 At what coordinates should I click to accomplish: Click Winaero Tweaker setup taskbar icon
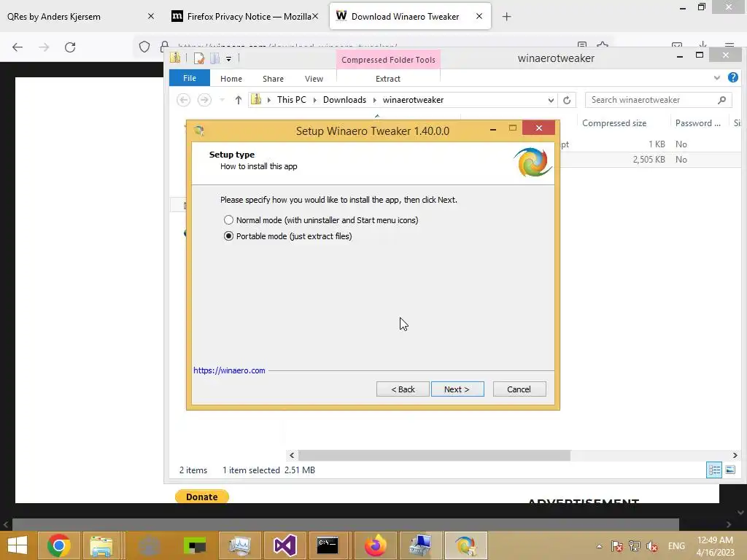point(466,545)
